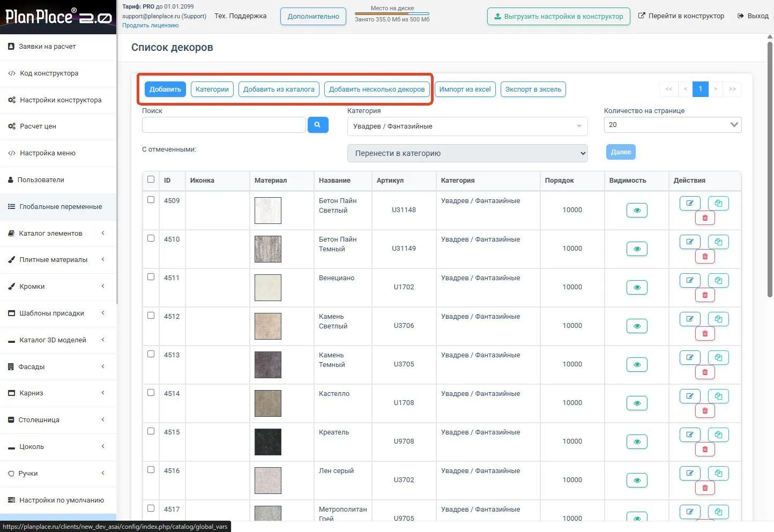Copy the Венециано decor row

click(718, 280)
